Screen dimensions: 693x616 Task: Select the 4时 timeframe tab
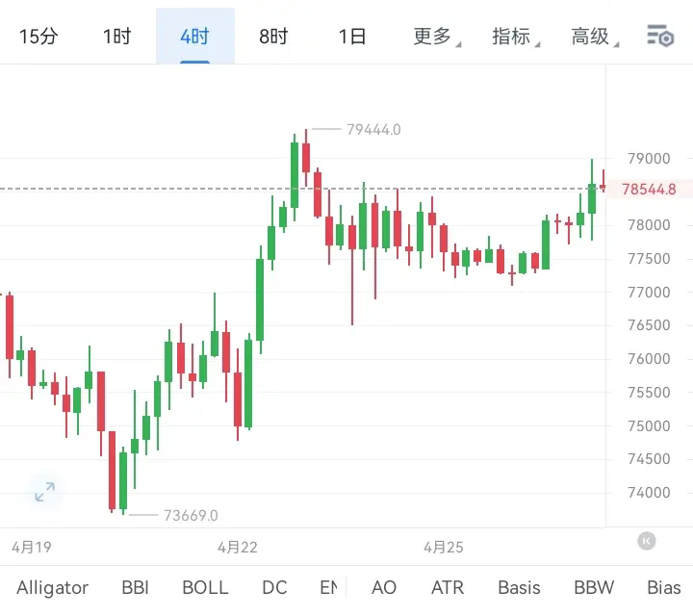point(194,37)
